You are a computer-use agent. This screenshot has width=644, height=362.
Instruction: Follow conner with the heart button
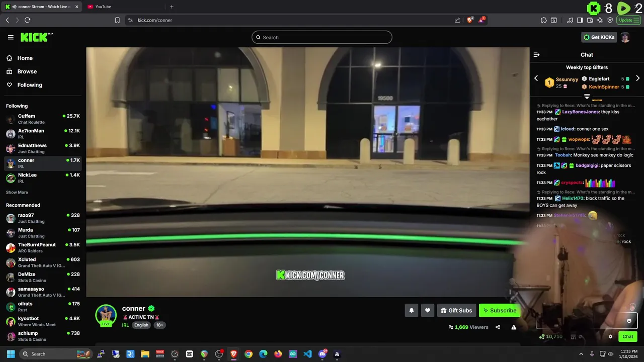coord(427,310)
